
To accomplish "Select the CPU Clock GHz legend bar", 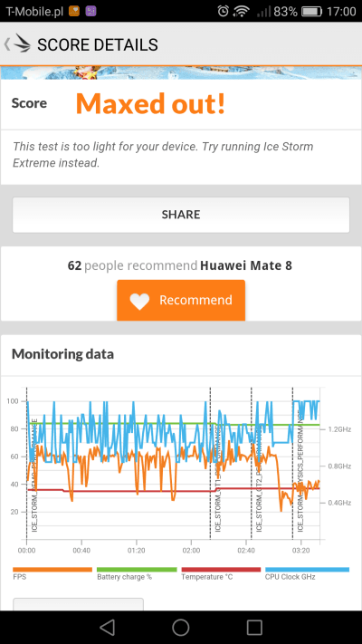I will pyautogui.click(x=307, y=570).
